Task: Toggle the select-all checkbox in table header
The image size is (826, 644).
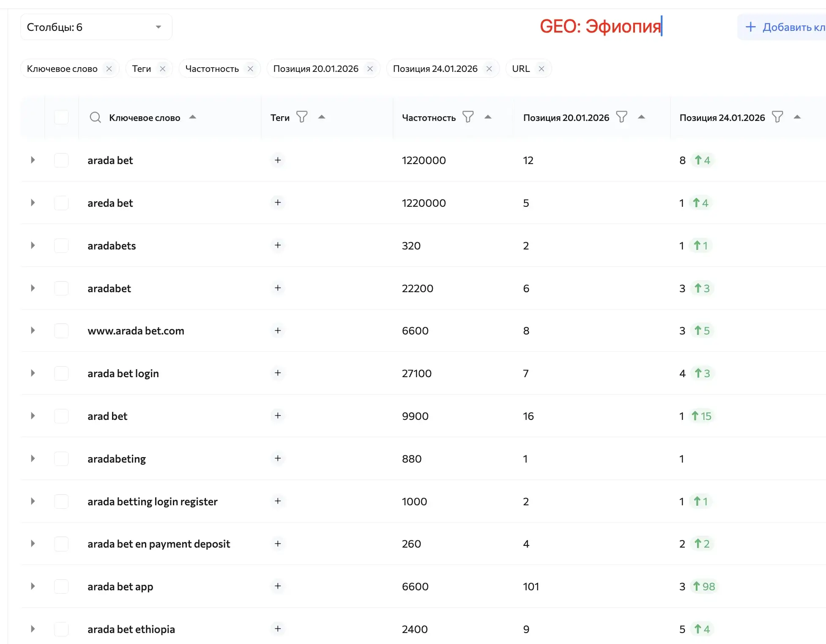Action: (61, 117)
